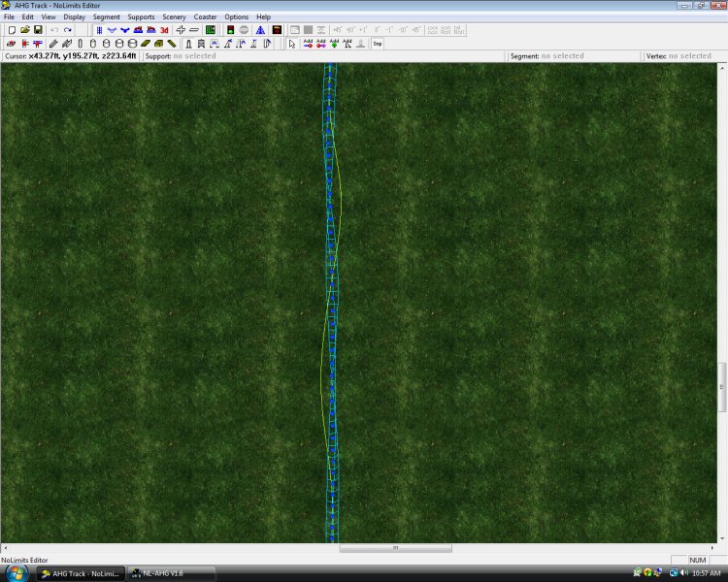Screen dimensions: 728x582
Task: Open the Scenery menu
Action: 174,16
